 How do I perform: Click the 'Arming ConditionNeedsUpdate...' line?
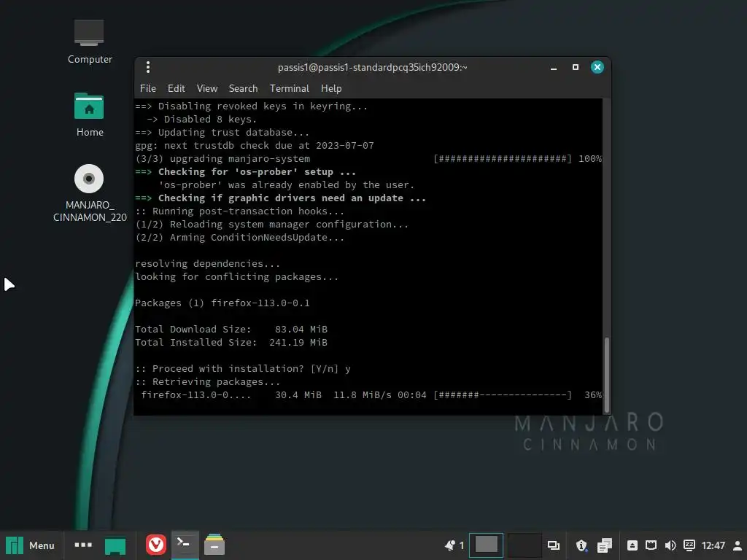tap(239, 238)
